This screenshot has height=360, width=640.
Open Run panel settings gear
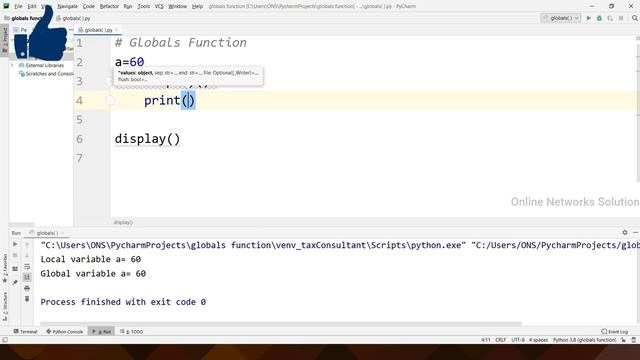(x=625, y=232)
